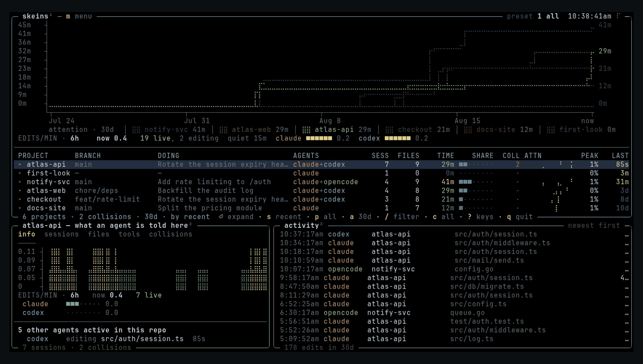Expand the atlas-api project row
Screen dimensions: 643x364
click(x=20, y=164)
